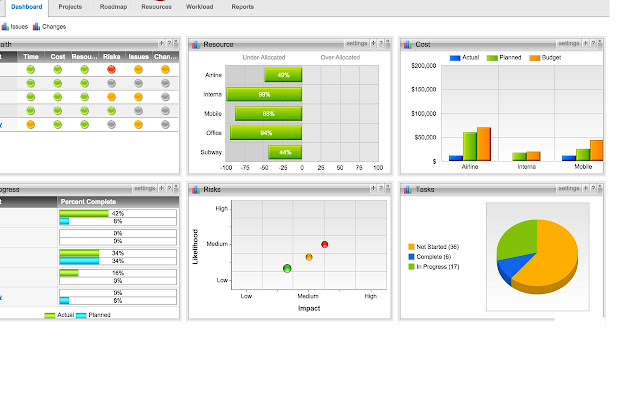
Task: Click the Risks column header in Health table
Action: click(x=111, y=57)
